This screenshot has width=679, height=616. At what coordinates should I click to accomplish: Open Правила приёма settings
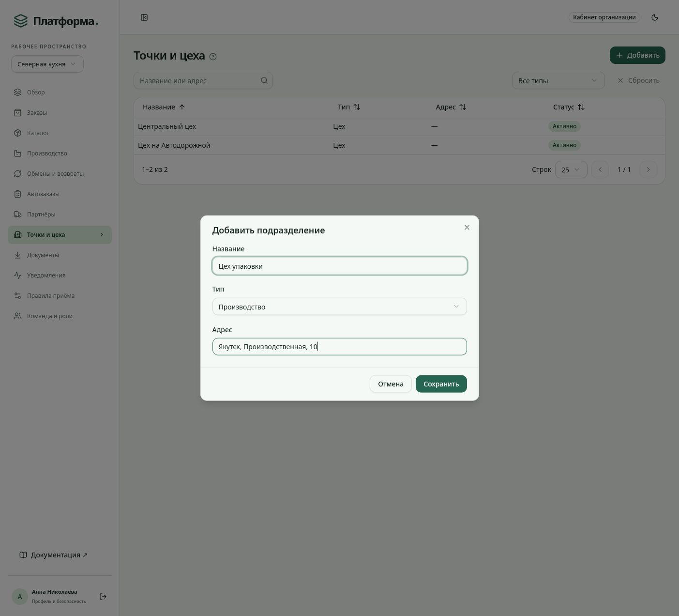click(60, 295)
